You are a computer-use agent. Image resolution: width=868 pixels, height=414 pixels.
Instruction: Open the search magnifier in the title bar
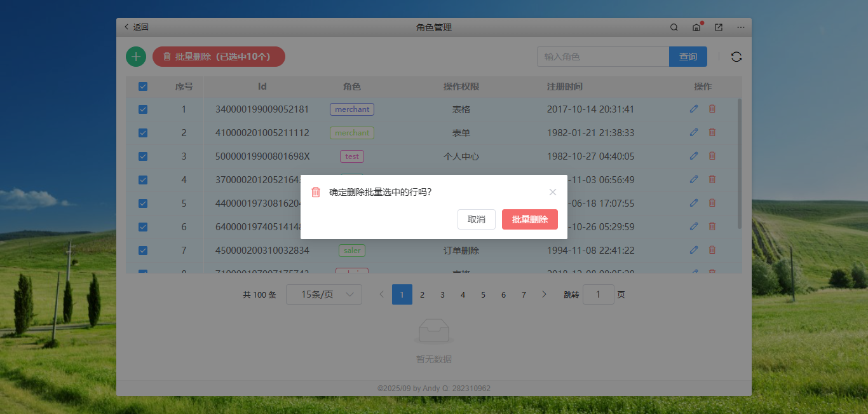pyautogui.click(x=674, y=27)
